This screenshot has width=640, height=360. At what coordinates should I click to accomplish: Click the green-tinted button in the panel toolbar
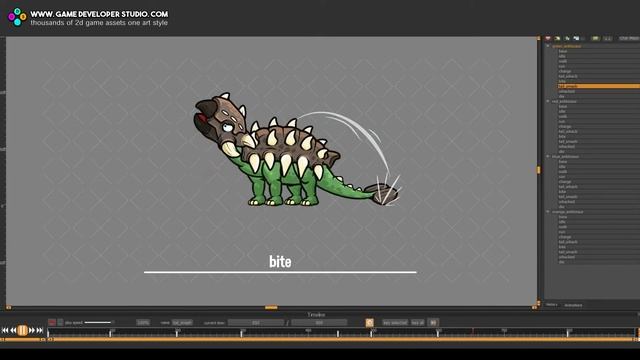pos(596,38)
